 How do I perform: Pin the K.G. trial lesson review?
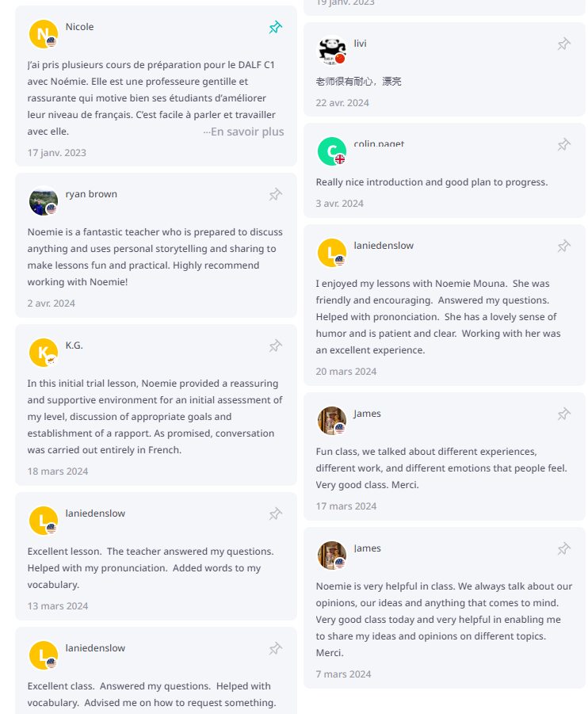(x=275, y=346)
